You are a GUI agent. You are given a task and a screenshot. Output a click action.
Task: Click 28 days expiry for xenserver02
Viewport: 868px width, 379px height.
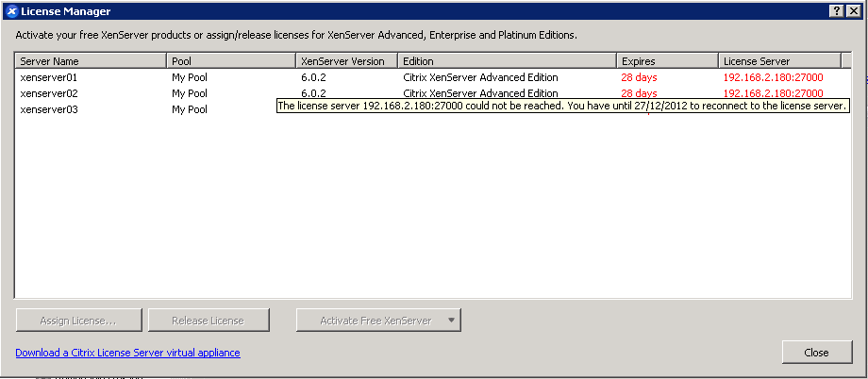(639, 93)
